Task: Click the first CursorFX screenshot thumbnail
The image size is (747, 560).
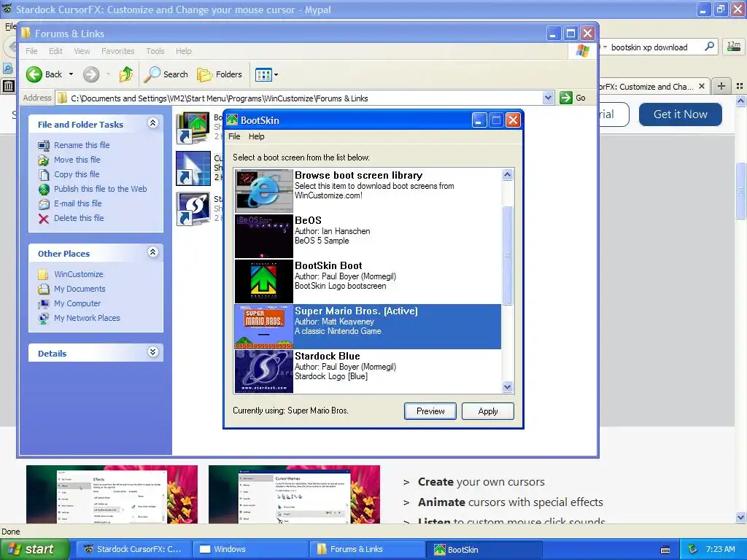Action: (112, 494)
